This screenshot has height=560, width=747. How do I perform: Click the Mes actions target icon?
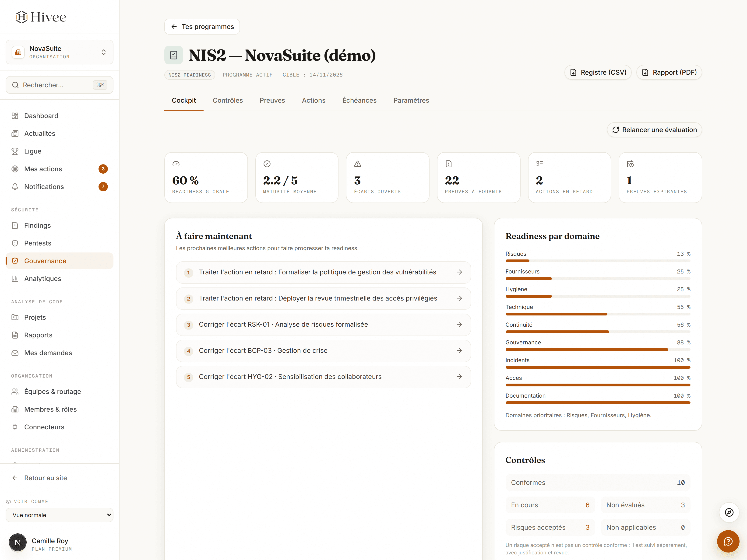(x=15, y=169)
